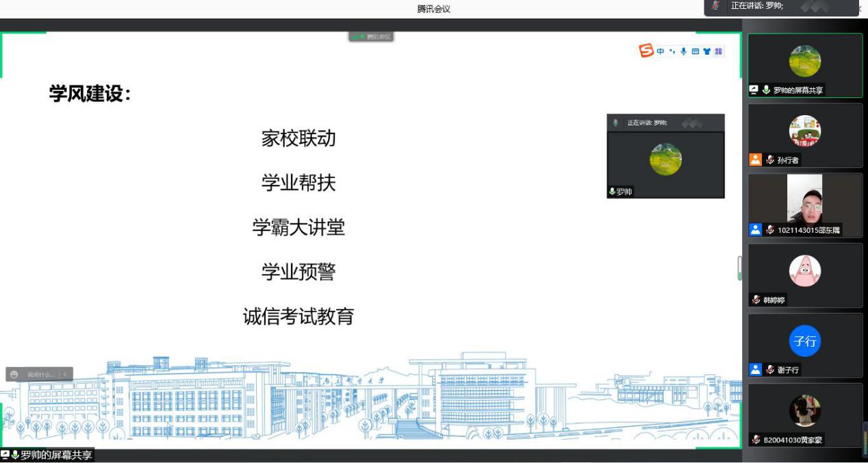Open Sogou toolbox grid icon
The height and width of the screenshot is (463, 868).
click(718, 51)
